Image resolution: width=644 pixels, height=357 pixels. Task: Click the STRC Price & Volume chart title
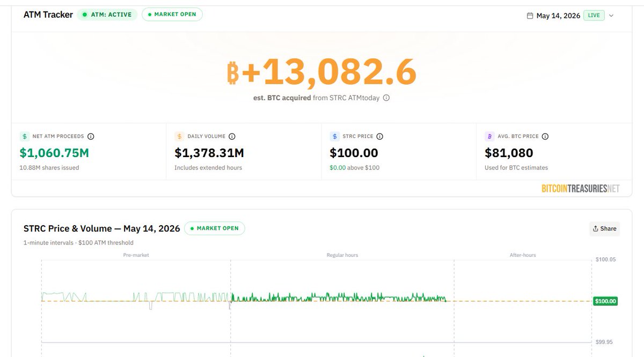pos(102,228)
